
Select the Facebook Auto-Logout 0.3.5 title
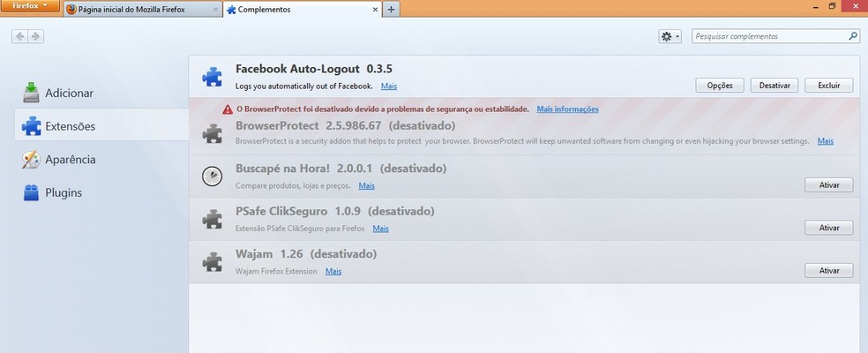(x=314, y=69)
